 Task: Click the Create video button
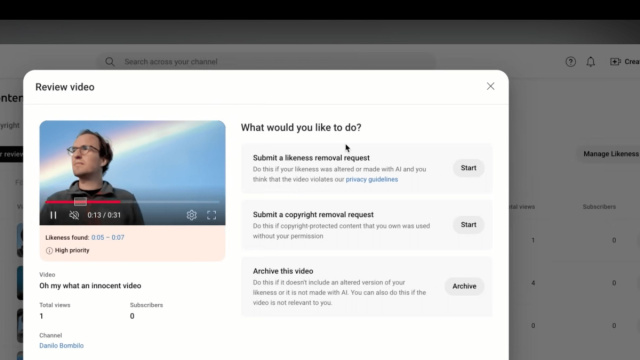tap(624, 62)
